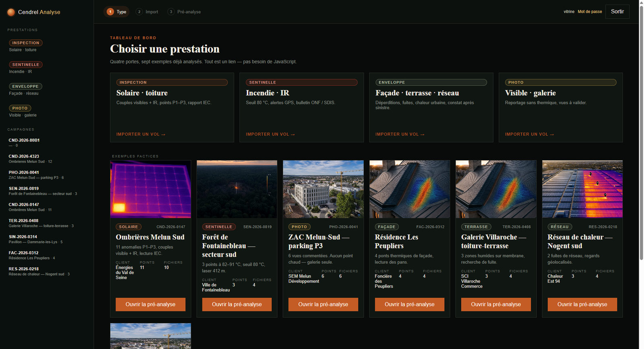This screenshot has height=349, width=644.
Task: Open Sentinelle Incendie IR in sidebar
Action: [x=26, y=68]
